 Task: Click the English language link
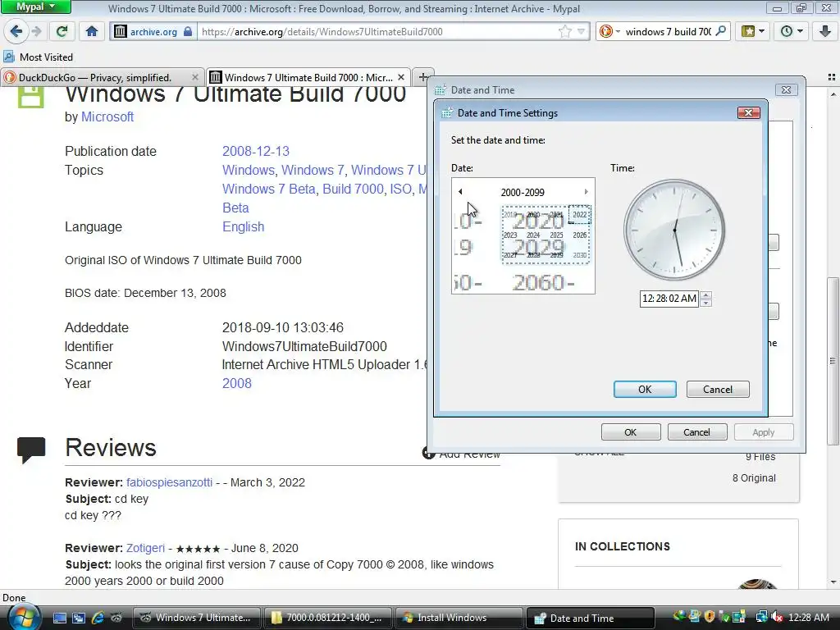pos(243,226)
